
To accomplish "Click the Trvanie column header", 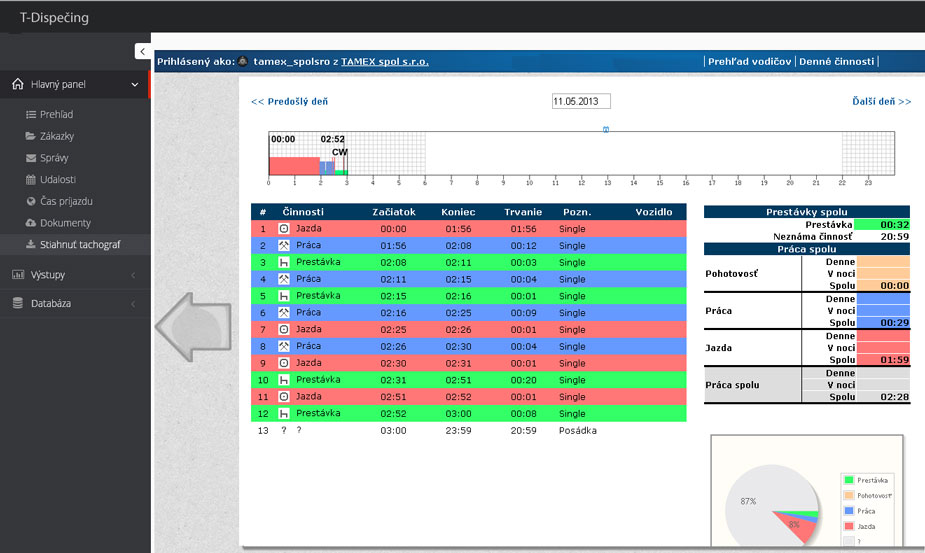I will (x=523, y=212).
